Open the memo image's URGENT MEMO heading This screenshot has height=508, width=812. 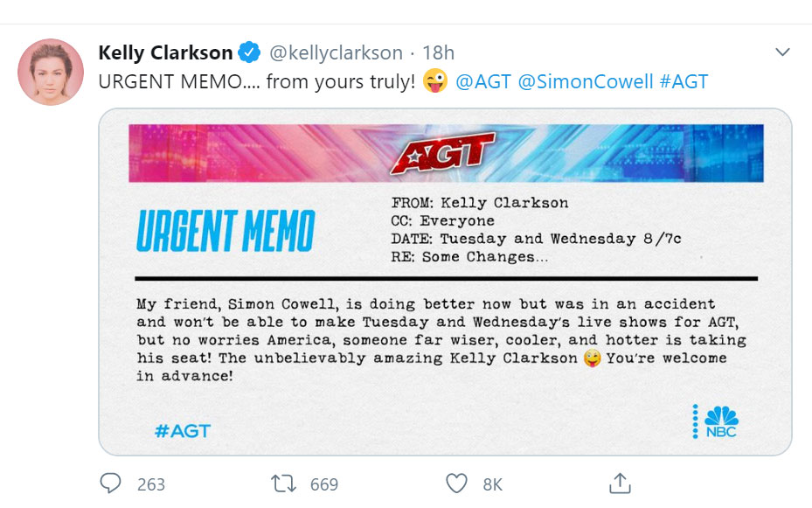tap(225, 231)
